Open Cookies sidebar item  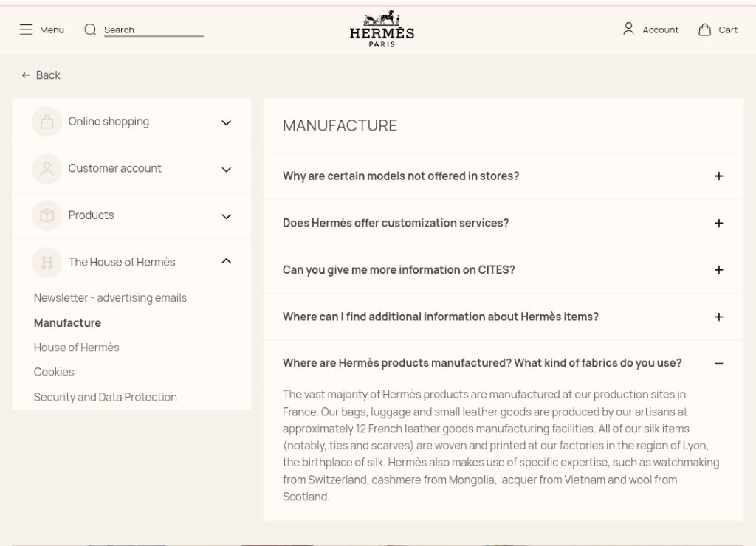(54, 372)
